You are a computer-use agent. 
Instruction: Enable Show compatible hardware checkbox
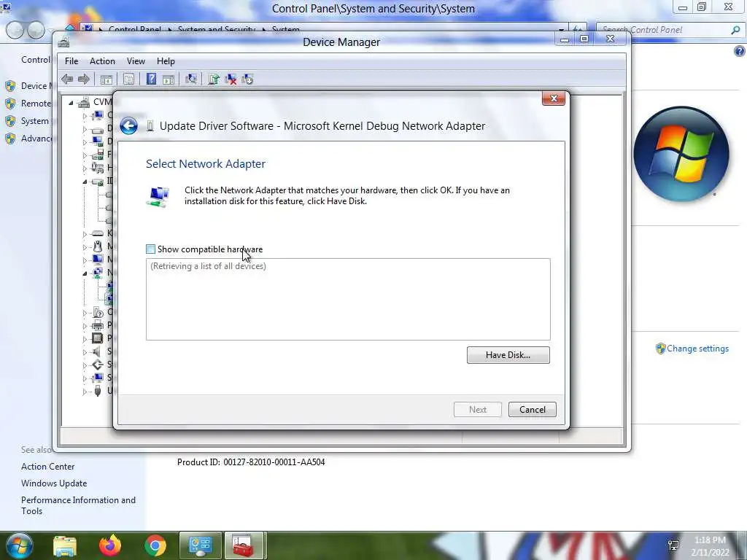(x=150, y=249)
